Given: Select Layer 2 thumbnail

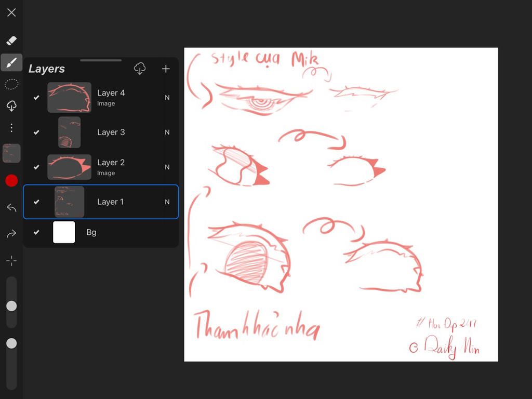Looking at the screenshot, I should (x=69, y=167).
